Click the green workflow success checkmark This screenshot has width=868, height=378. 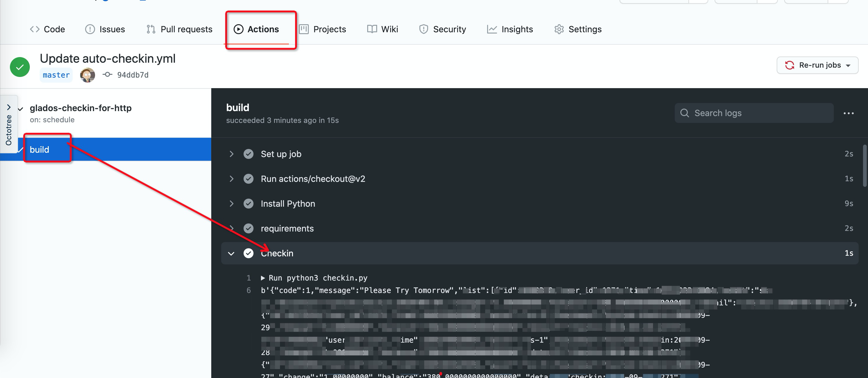20,66
